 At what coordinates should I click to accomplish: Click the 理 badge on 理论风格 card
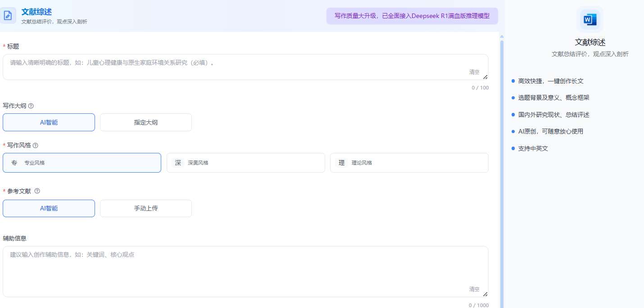(x=341, y=162)
